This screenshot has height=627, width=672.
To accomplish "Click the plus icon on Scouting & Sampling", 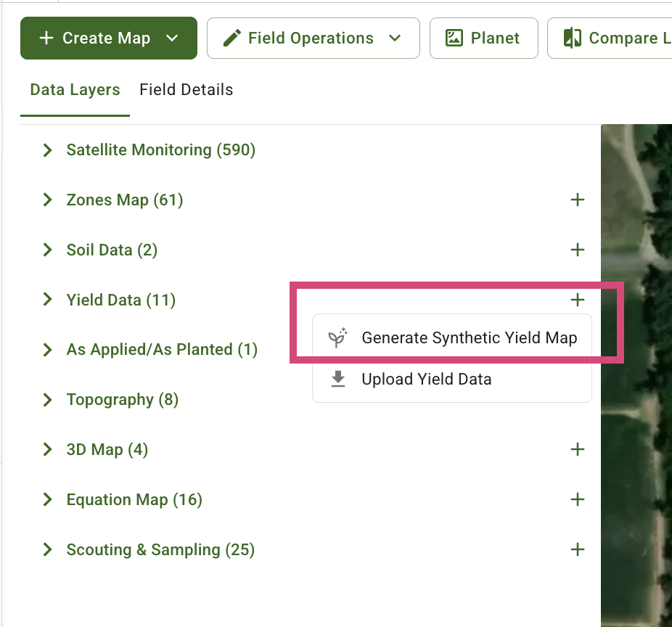I will pos(578,549).
